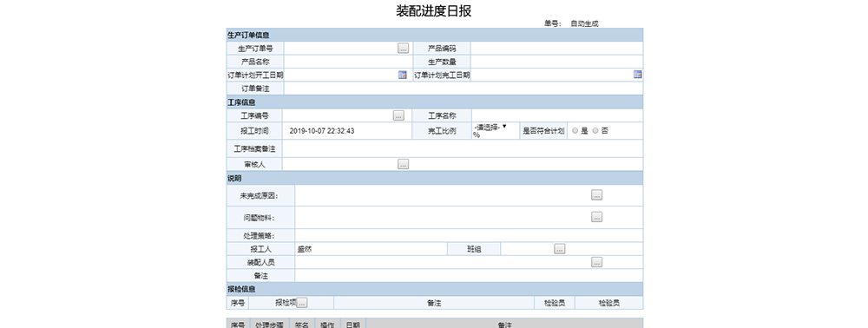This screenshot has width=868, height=328.
Task: Click the 说明 section header
Action: (x=435, y=179)
